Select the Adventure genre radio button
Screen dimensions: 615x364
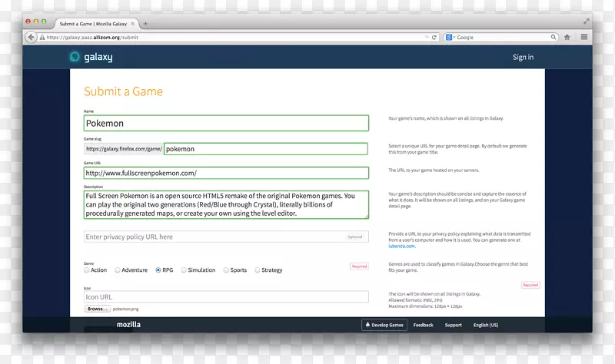(118, 270)
